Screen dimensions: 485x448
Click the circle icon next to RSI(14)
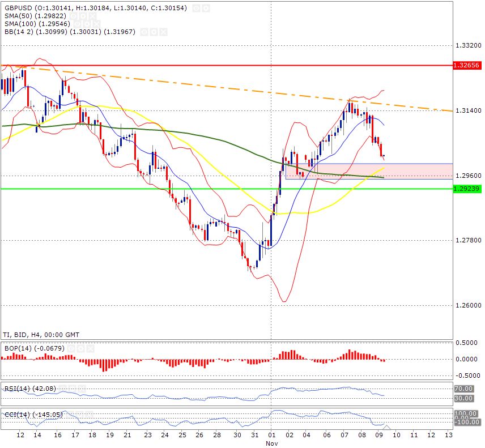click(62, 389)
